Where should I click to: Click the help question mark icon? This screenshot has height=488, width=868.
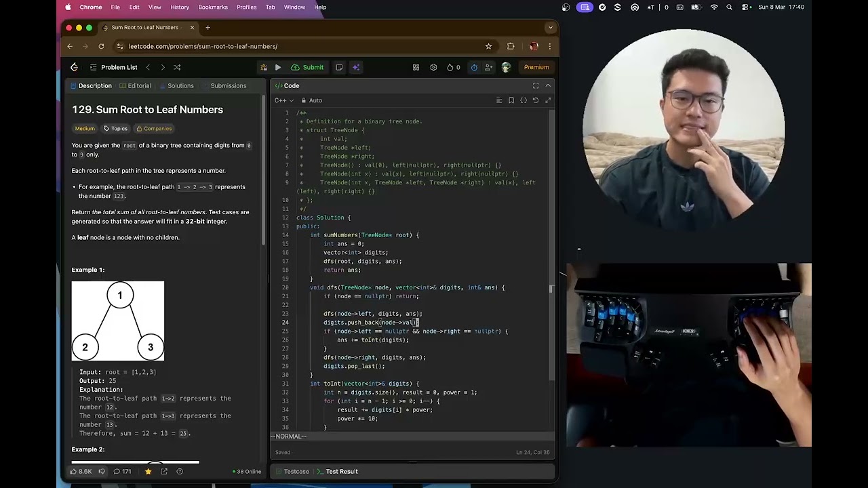tap(180, 471)
